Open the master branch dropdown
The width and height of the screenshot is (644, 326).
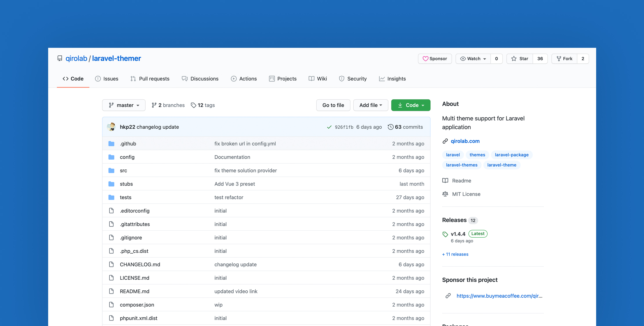(124, 105)
